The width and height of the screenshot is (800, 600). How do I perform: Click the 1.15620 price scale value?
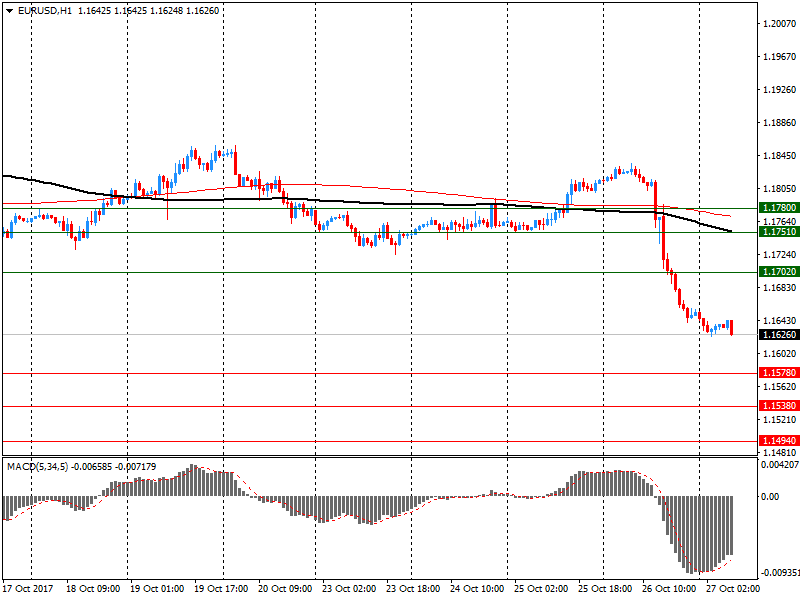[780, 387]
